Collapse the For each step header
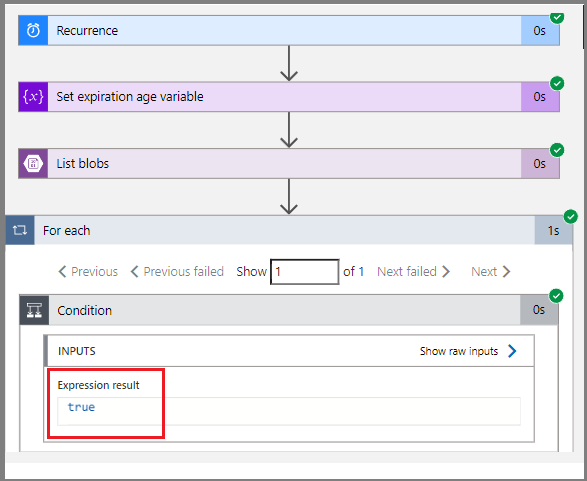 click(x=289, y=230)
